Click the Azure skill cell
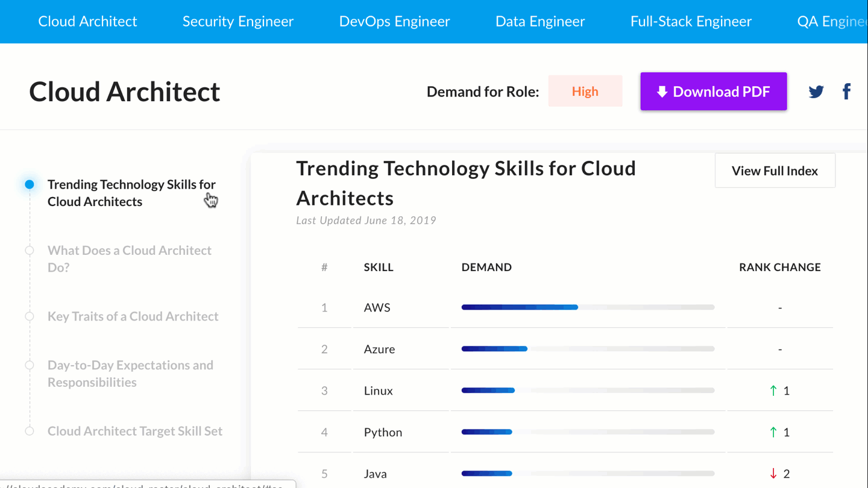This screenshot has height=488, width=868. click(379, 349)
